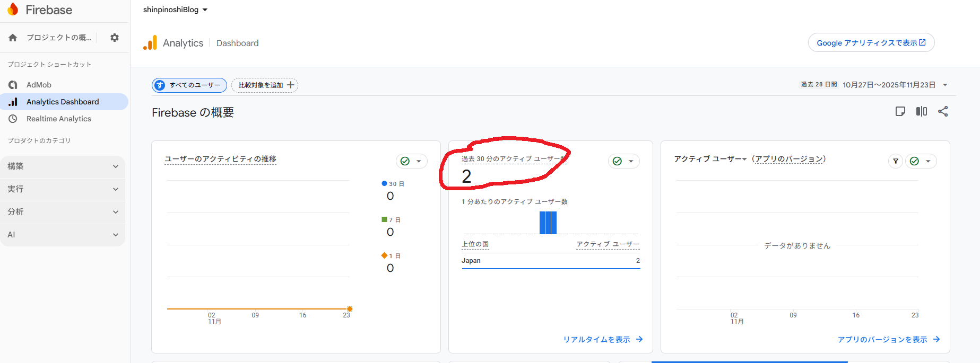Click the Realtime Analytics clock icon
The image size is (980, 363).
click(x=13, y=119)
